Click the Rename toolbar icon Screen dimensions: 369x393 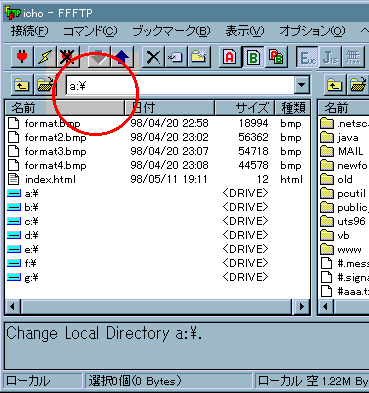pos(176,57)
